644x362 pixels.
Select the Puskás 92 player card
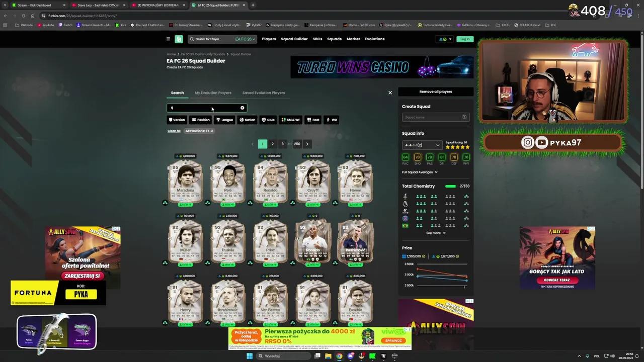(x=228, y=242)
